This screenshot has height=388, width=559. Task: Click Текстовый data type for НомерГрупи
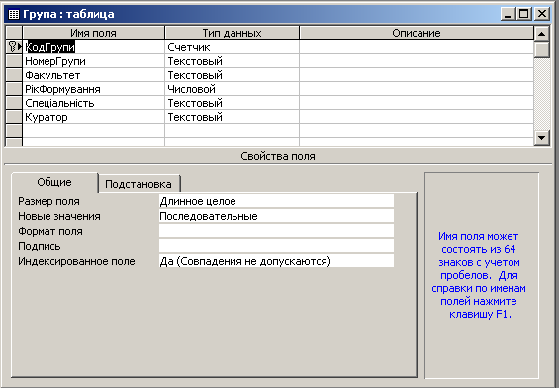[232, 61]
